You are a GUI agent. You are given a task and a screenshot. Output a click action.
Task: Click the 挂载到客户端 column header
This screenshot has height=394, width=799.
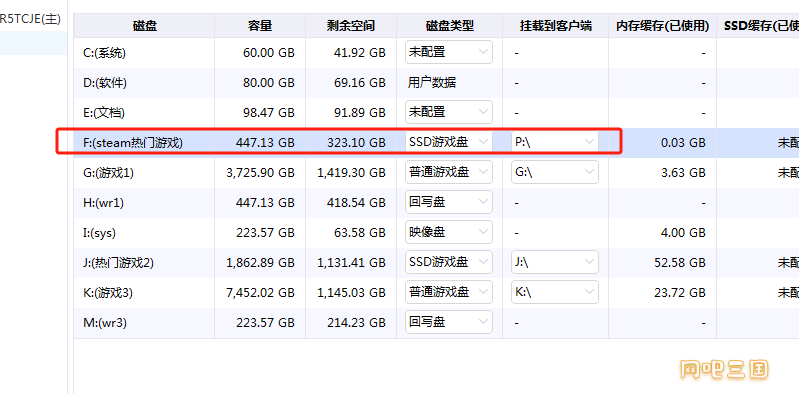pyautogui.click(x=555, y=25)
